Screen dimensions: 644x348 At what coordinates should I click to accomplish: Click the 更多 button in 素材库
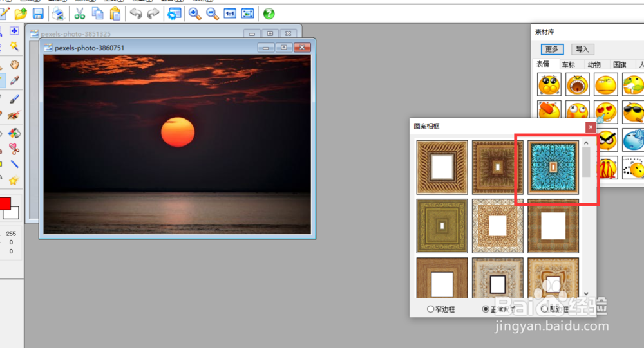tap(552, 50)
